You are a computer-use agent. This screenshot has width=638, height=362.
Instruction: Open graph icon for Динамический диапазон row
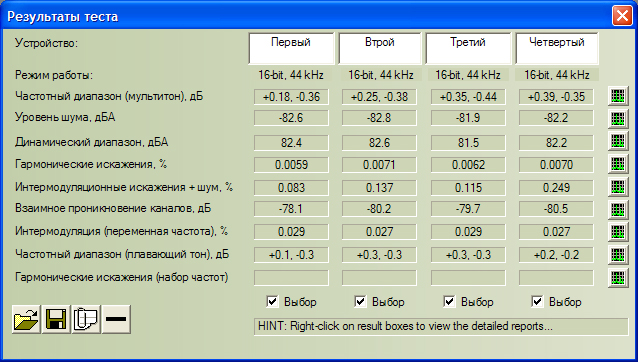[x=618, y=141]
